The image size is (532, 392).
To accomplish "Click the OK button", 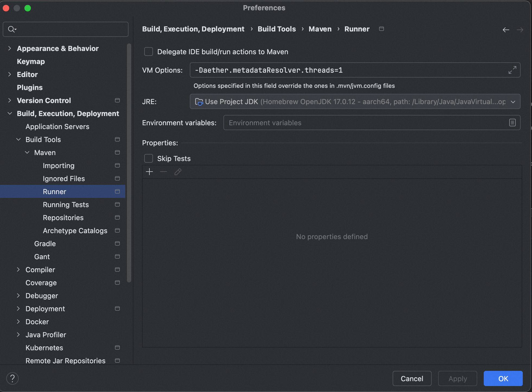I will (503, 378).
